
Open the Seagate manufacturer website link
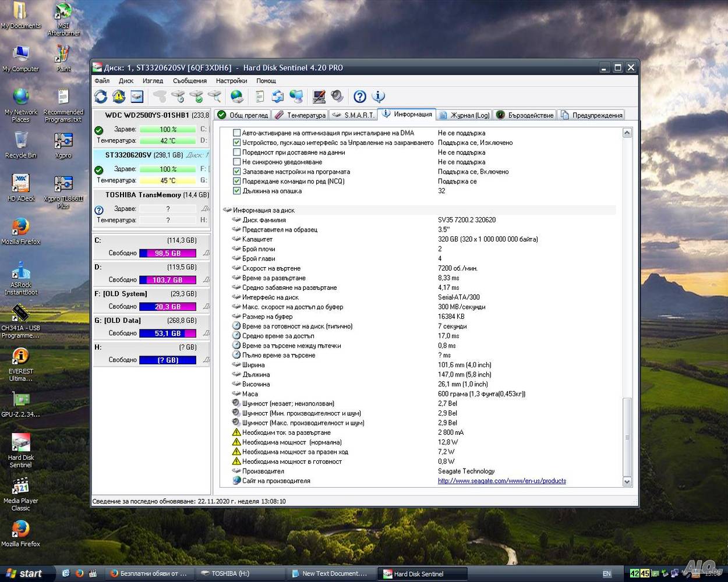pos(502,481)
